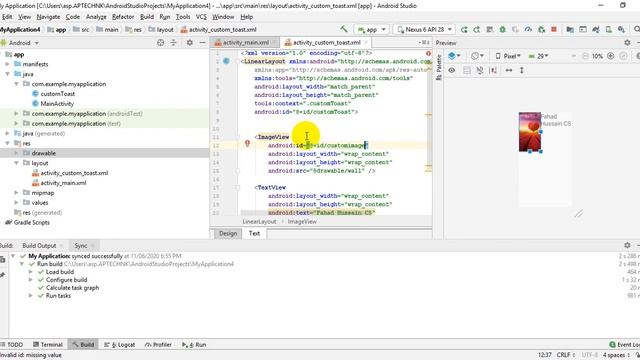Click the CRLF line separator indicator
The image size is (640, 360).
click(x=566, y=355)
